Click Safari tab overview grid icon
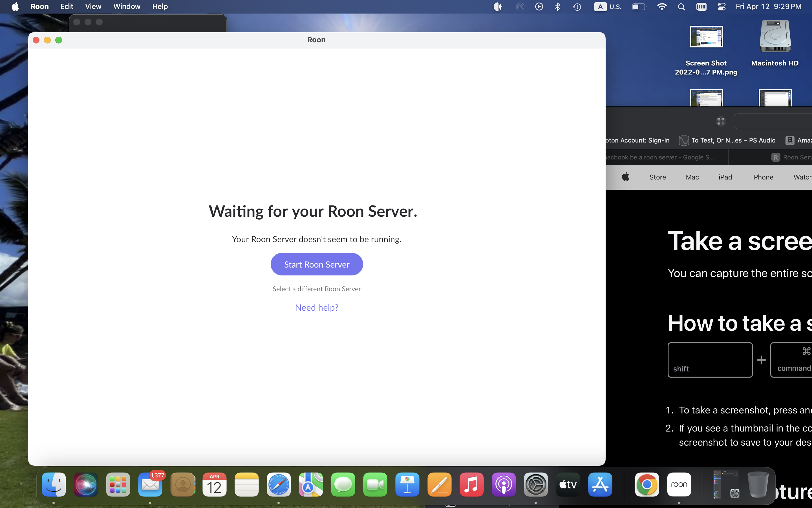This screenshot has height=508, width=812. pos(721,121)
